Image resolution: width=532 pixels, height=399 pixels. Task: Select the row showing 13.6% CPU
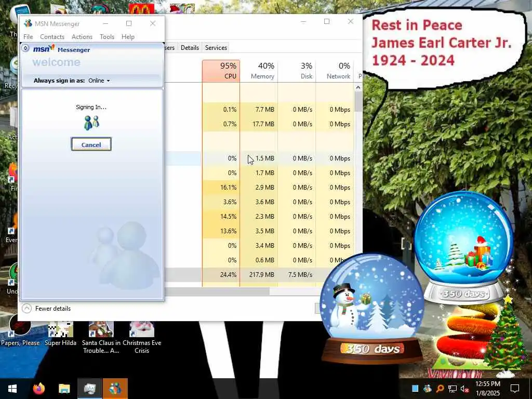click(x=260, y=231)
